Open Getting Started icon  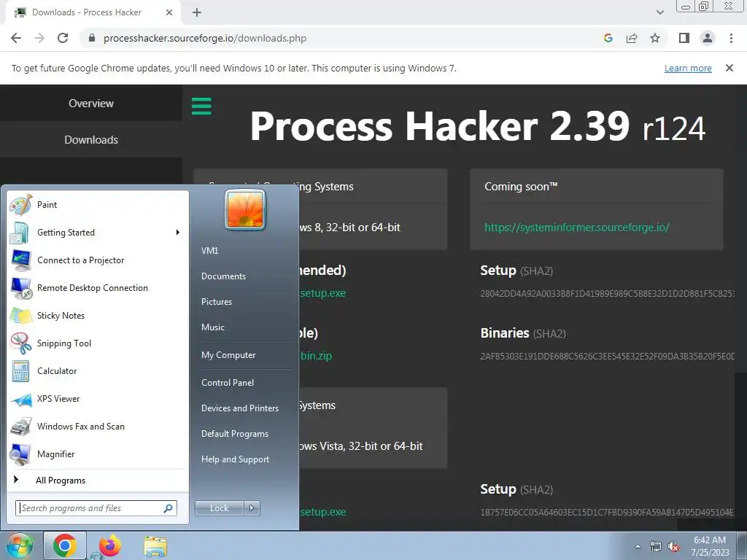(20, 233)
